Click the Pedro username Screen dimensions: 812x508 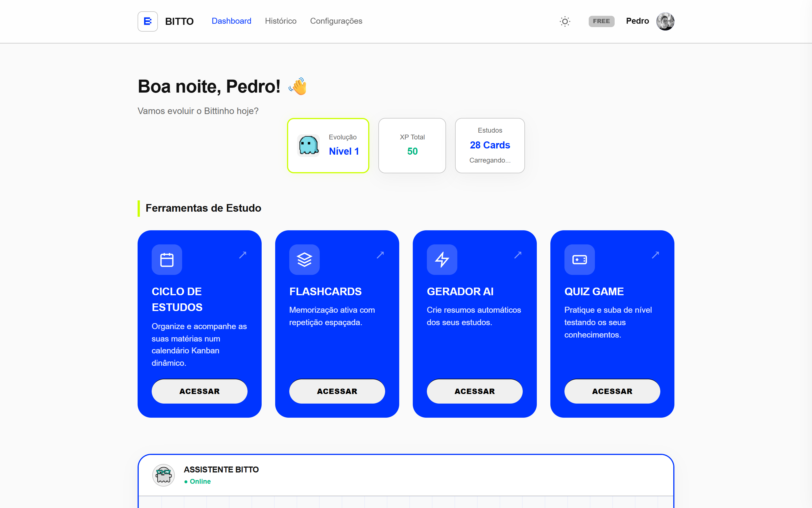point(637,21)
